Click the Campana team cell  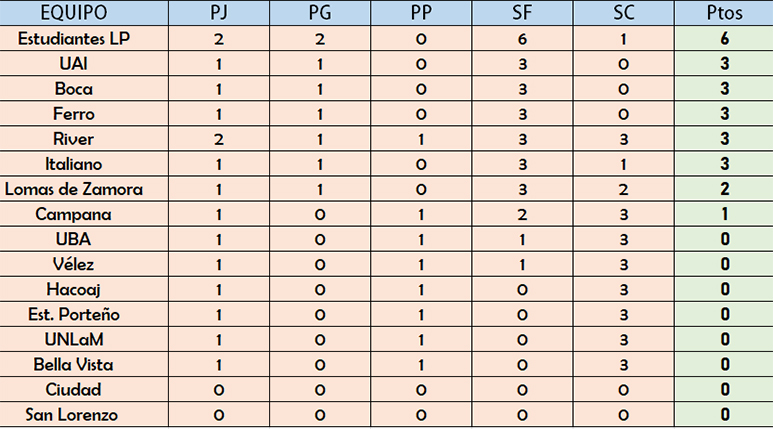(84, 214)
